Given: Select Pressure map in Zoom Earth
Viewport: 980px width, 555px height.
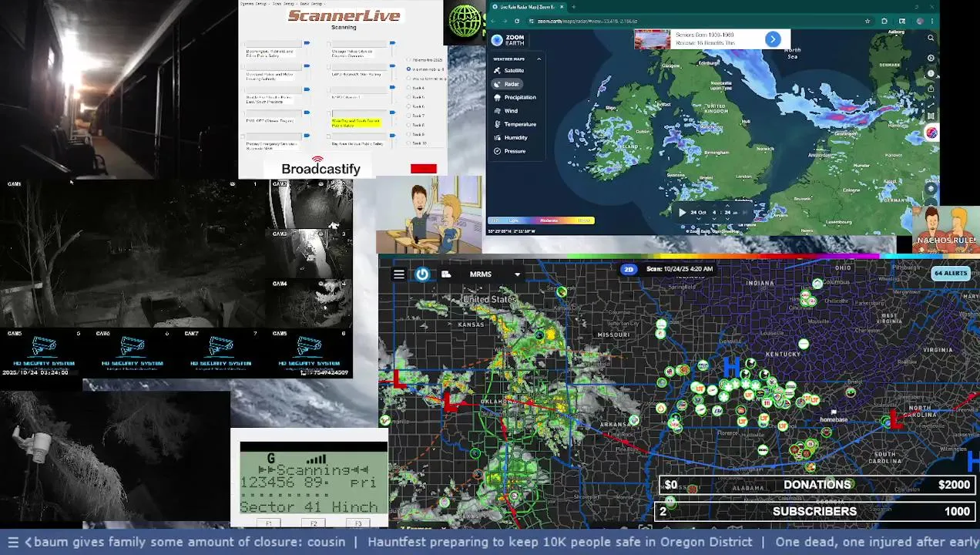Looking at the screenshot, I should click(x=510, y=151).
